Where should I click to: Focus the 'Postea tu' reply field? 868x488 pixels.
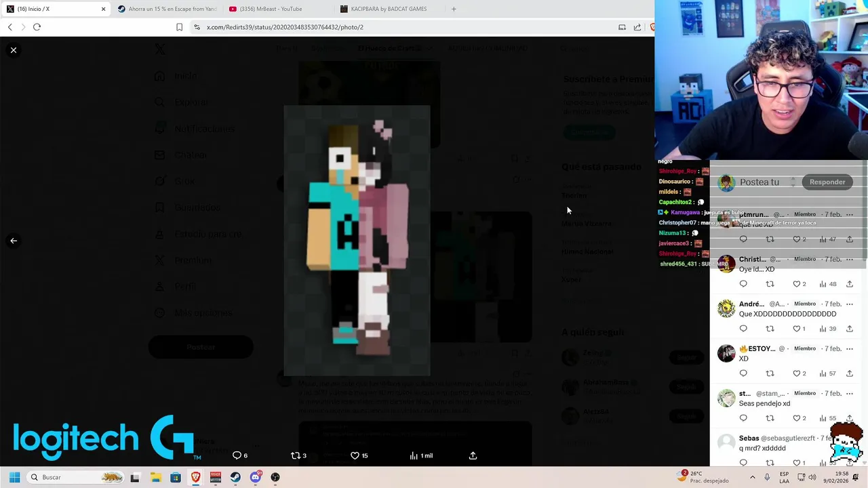coord(759,182)
